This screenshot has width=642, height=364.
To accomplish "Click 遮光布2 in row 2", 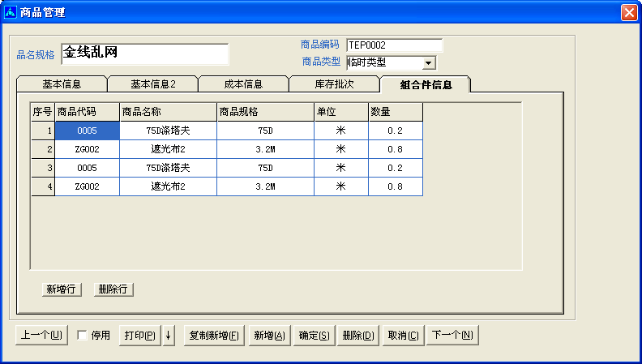I will point(169,149).
